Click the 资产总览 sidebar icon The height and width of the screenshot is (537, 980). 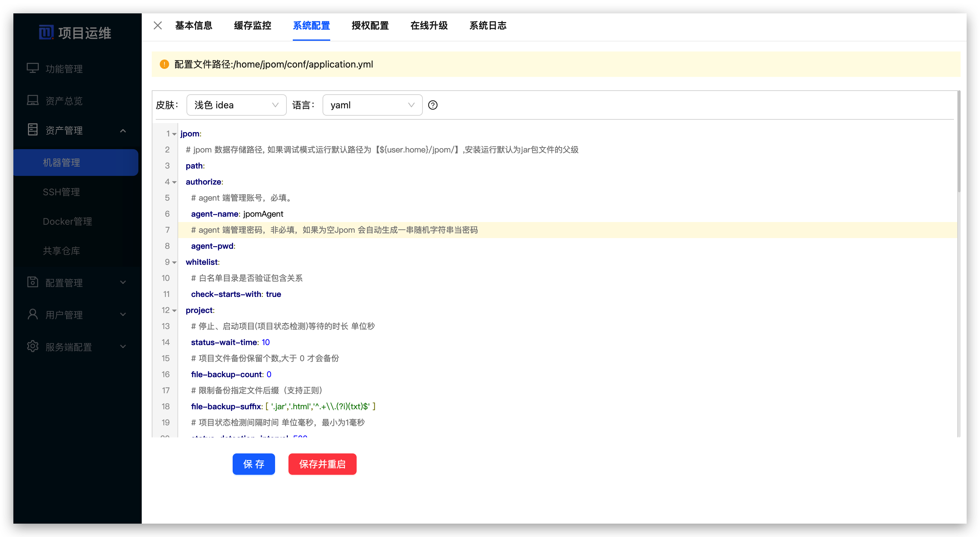point(33,100)
